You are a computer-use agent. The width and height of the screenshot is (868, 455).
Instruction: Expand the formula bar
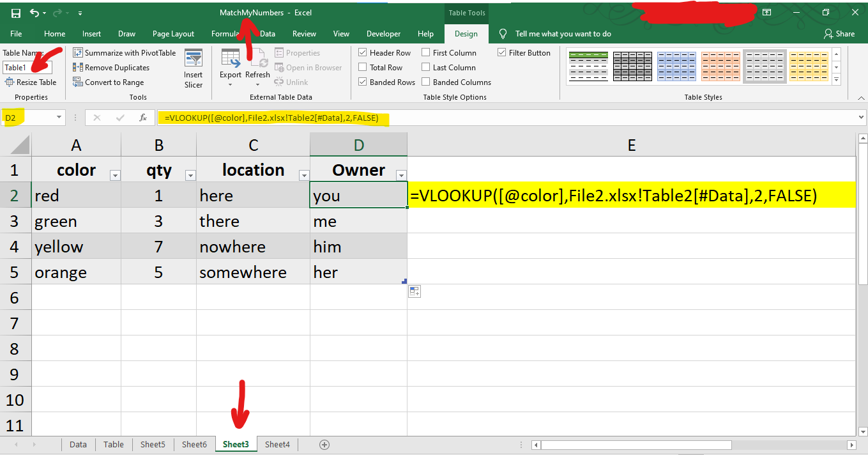tap(862, 118)
